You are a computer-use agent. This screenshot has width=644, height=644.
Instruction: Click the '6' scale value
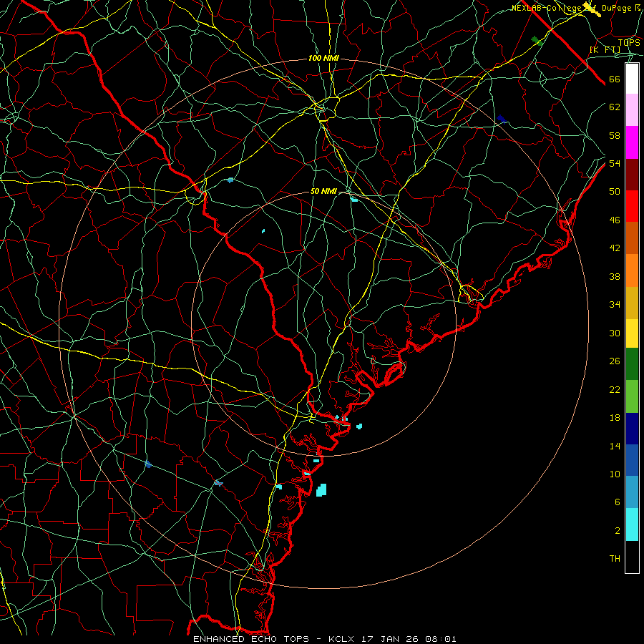click(x=617, y=502)
